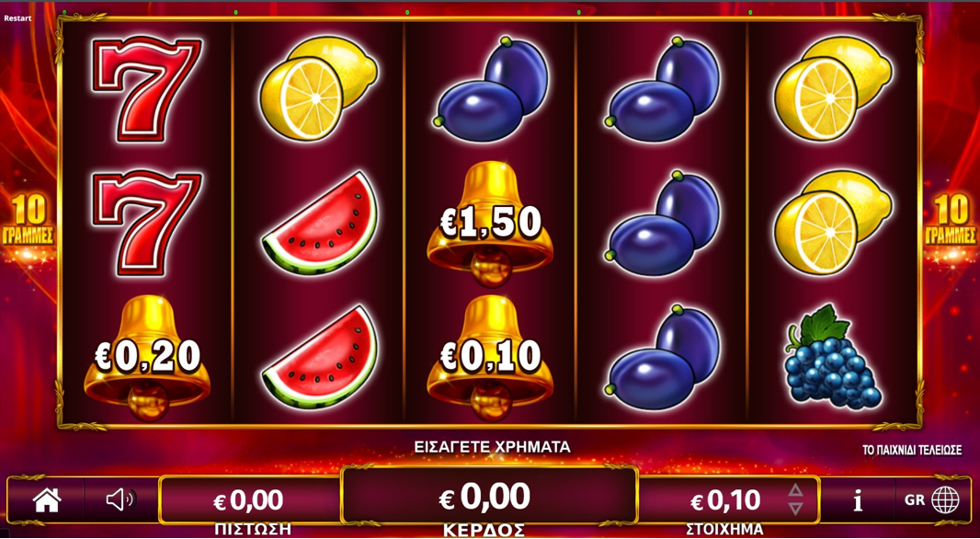Click the middle watermelon slice symbol
The height and width of the screenshot is (539, 980).
[x=319, y=224]
